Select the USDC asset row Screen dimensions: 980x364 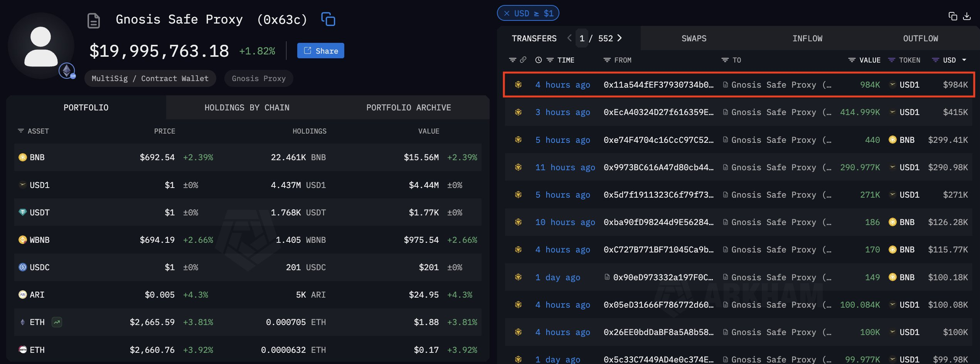tap(248, 267)
